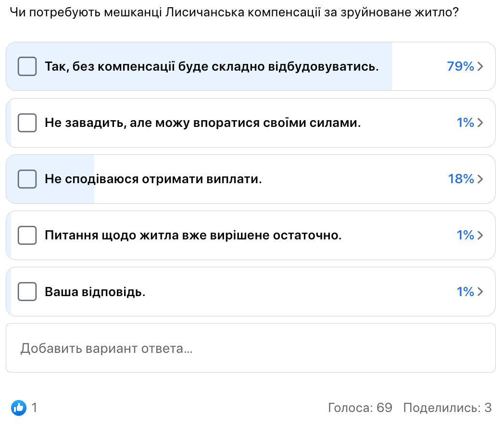Expand the chevron next to 18%
The width and height of the screenshot is (504, 424).
click(x=480, y=179)
